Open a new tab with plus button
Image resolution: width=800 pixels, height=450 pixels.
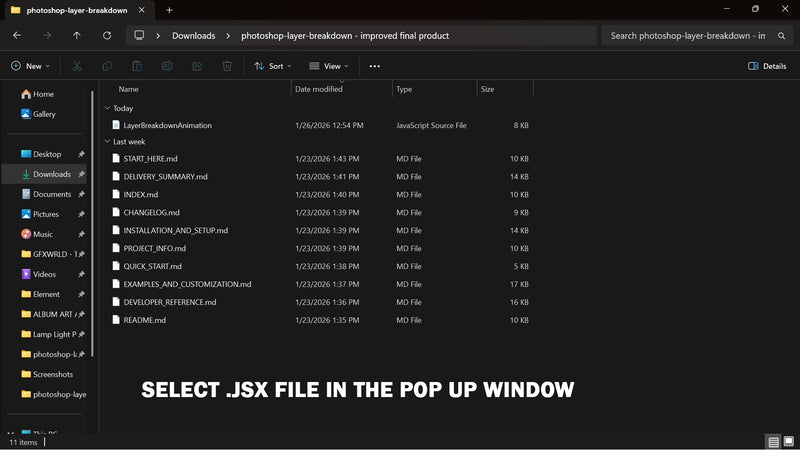169,10
